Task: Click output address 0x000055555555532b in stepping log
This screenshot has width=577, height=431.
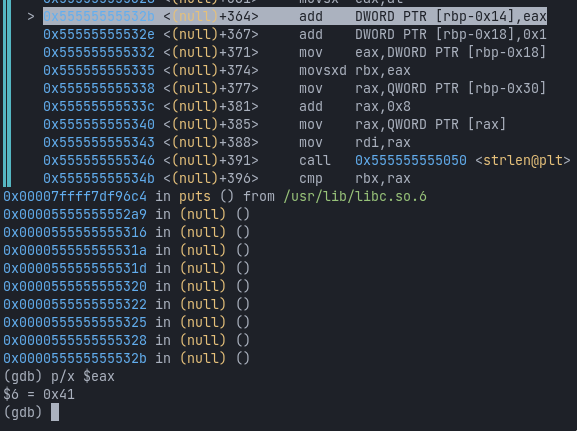Action: [x=75, y=359]
